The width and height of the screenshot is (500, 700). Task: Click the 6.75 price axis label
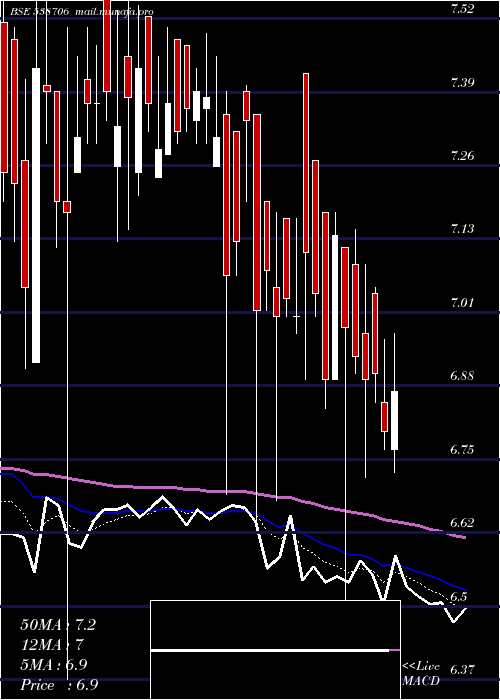pyautogui.click(x=461, y=450)
